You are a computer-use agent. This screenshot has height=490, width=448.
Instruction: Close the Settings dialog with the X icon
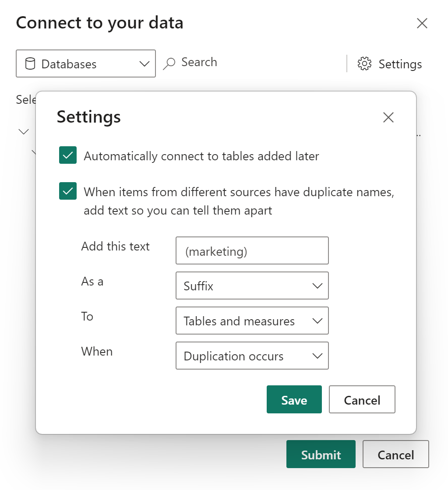pyautogui.click(x=388, y=117)
